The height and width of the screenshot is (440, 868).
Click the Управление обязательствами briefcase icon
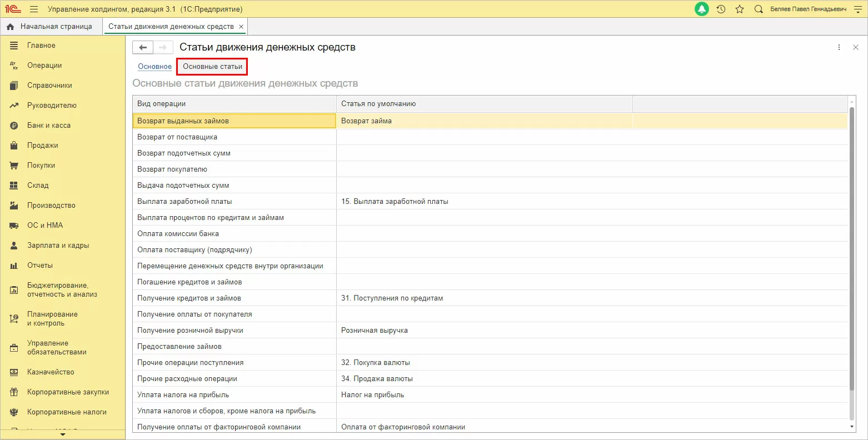pyautogui.click(x=14, y=348)
